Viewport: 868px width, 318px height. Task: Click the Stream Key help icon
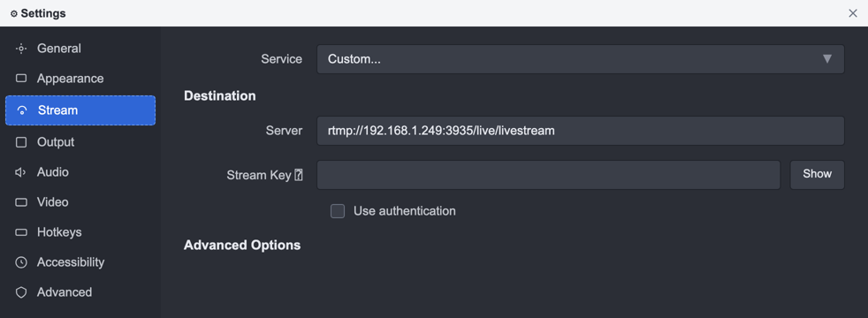pyautogui.click(x=299, y=175)
